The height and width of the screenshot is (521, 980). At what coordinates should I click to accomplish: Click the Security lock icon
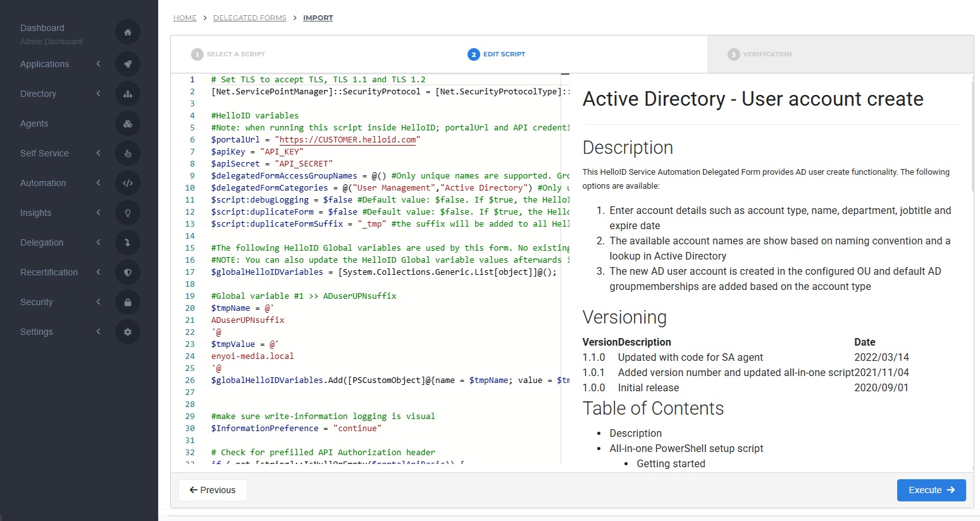pyautogui.click(x=128, y=302)
